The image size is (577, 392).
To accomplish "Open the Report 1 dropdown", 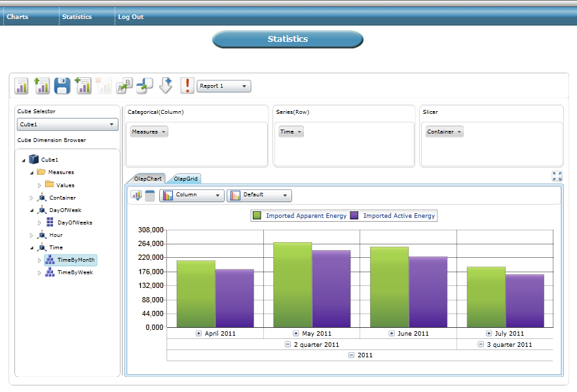I will coord(223,86).
